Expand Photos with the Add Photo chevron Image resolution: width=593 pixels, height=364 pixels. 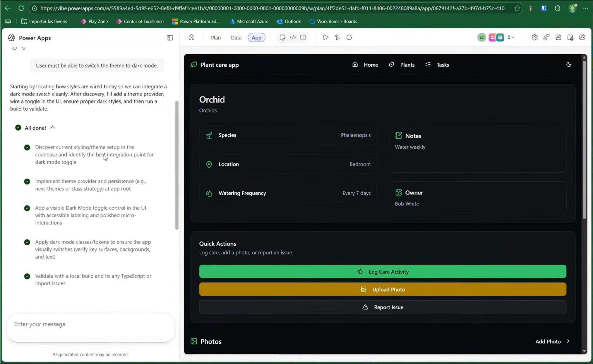pos(568,341)
